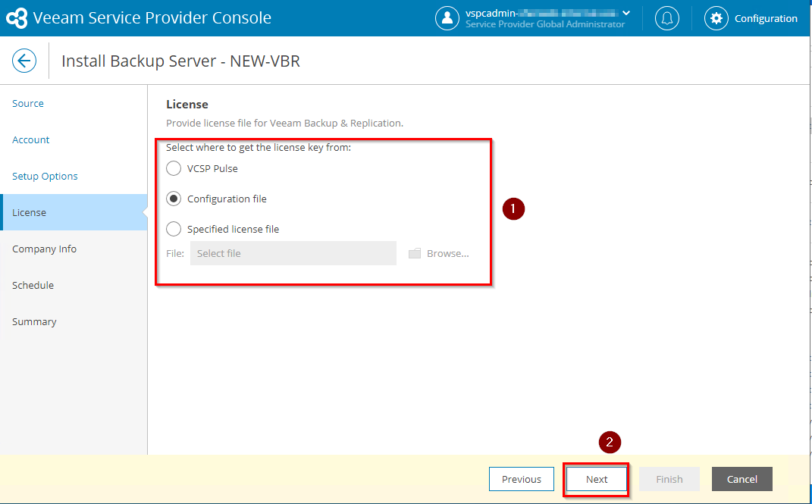
Task: Click 'Service Provider Global Administrator' role text
Action: (x=545, y=24)
